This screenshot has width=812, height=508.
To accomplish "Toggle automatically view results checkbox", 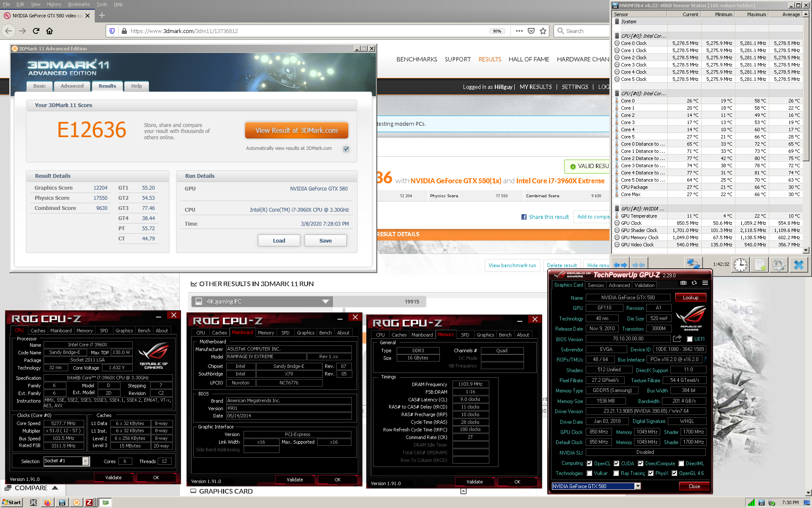I will 346,149.
